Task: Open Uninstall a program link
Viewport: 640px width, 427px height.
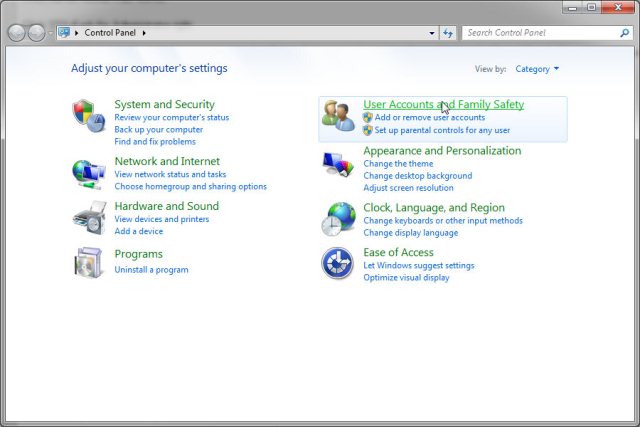Action: point(151,270)
